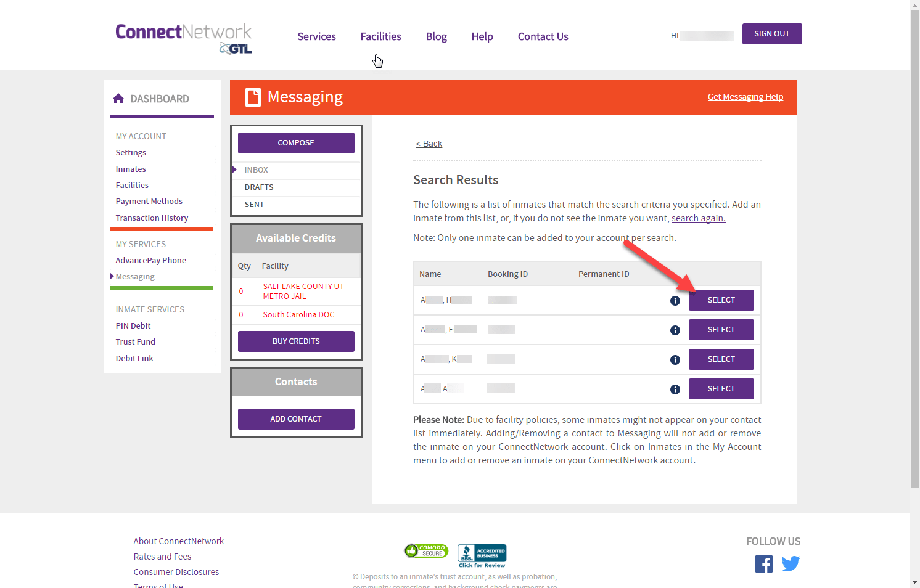Open the Drafts folder
This screenshot has width=920, height=588.
click(x=296, y=187)
